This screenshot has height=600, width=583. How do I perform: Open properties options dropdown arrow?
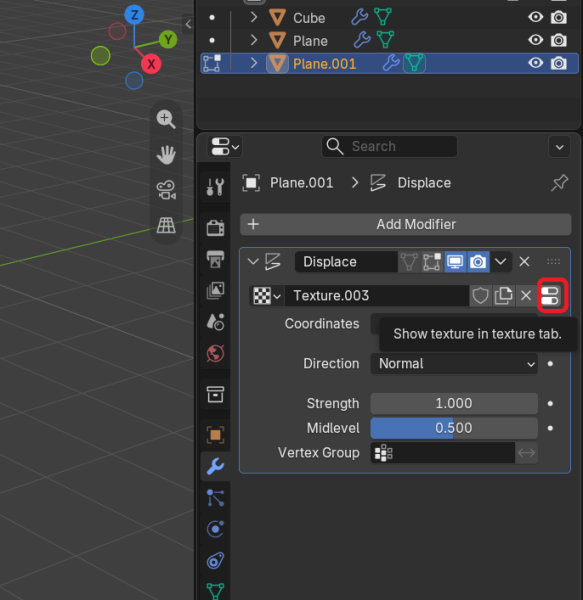(x=559, y=147)
